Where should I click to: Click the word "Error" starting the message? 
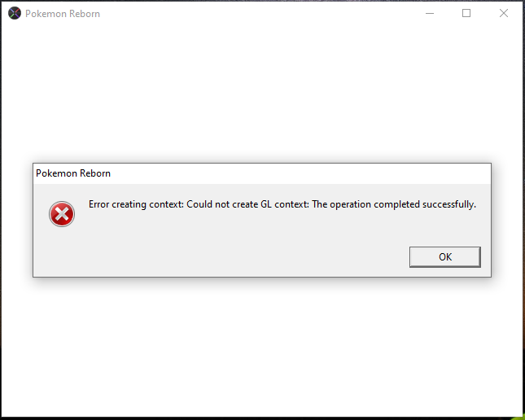point(101,204)
